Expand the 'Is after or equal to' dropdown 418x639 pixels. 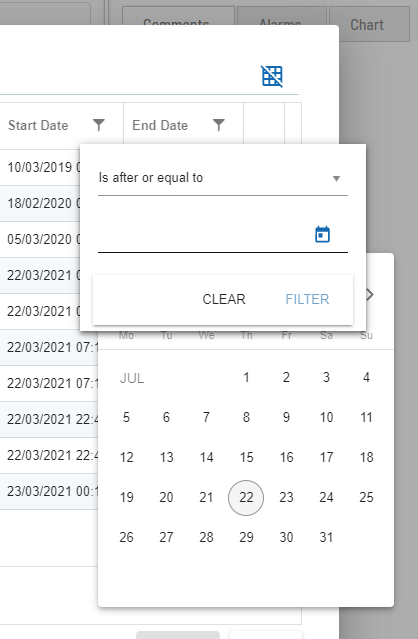[x=223, y=178]
